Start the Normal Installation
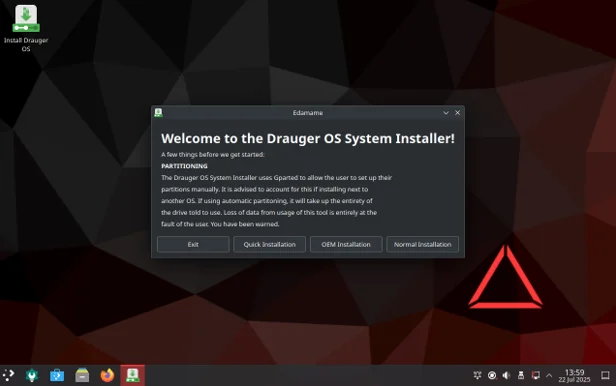616x386 pixels. pos(422,244)
